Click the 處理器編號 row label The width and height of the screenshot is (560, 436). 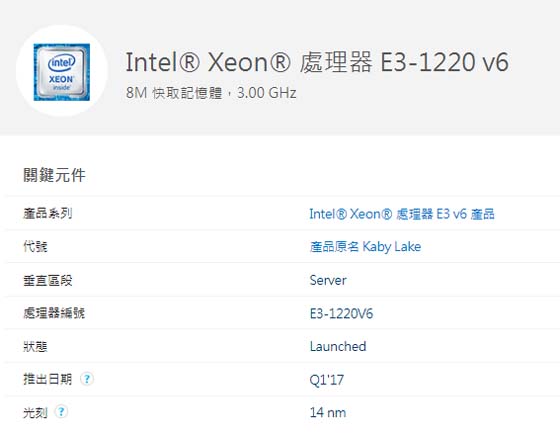tap(54, 313)
